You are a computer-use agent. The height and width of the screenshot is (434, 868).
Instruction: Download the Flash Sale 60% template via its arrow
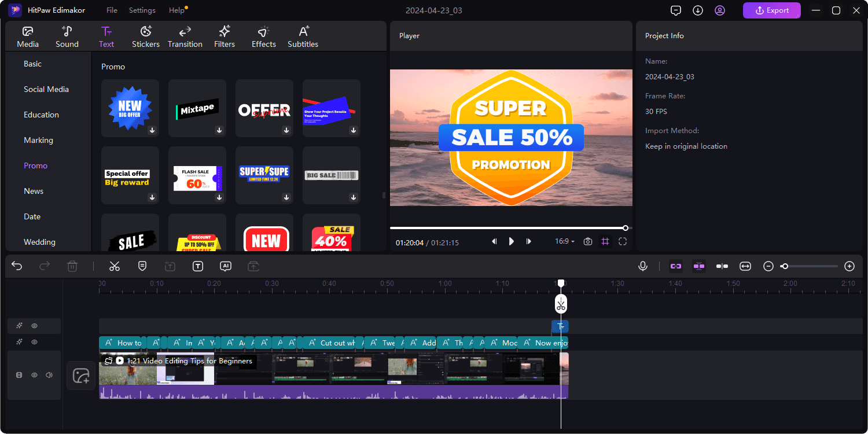point(219,197)
